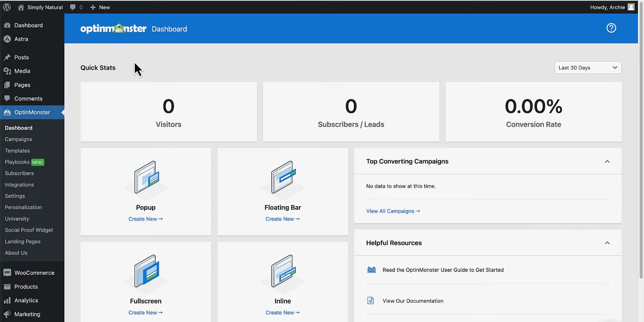Select the Products icon in the sidebar
This screenshot has width=644, height=322.
point(8,287)
